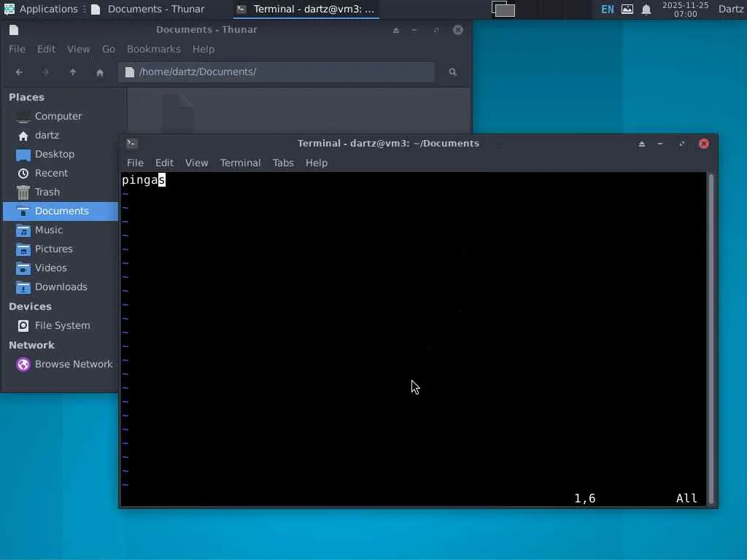Click the Thunar forward arrow button

tap(46, 72)
